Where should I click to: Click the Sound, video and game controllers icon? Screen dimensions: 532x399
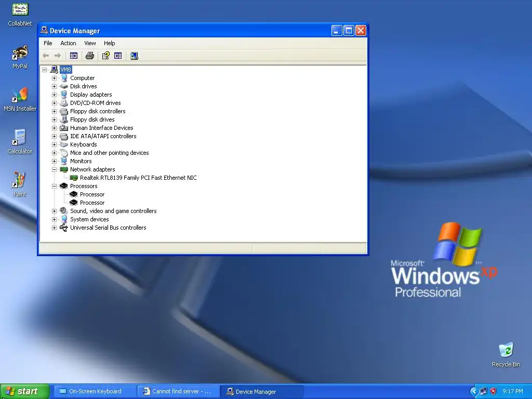64,211
